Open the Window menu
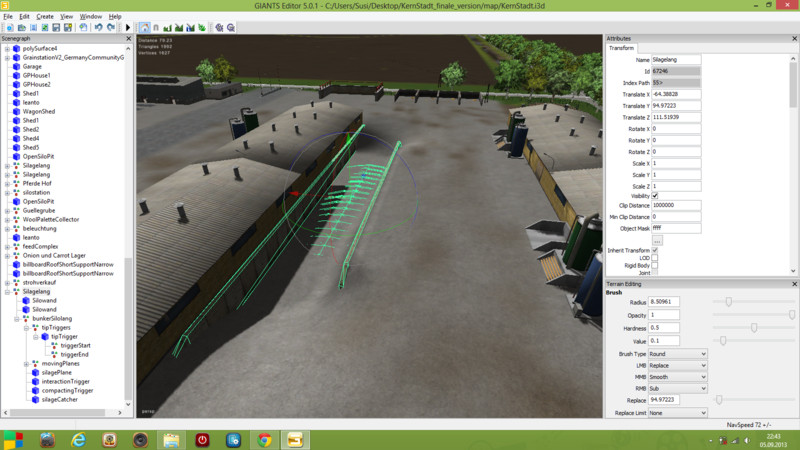 [x=91, y=17]
